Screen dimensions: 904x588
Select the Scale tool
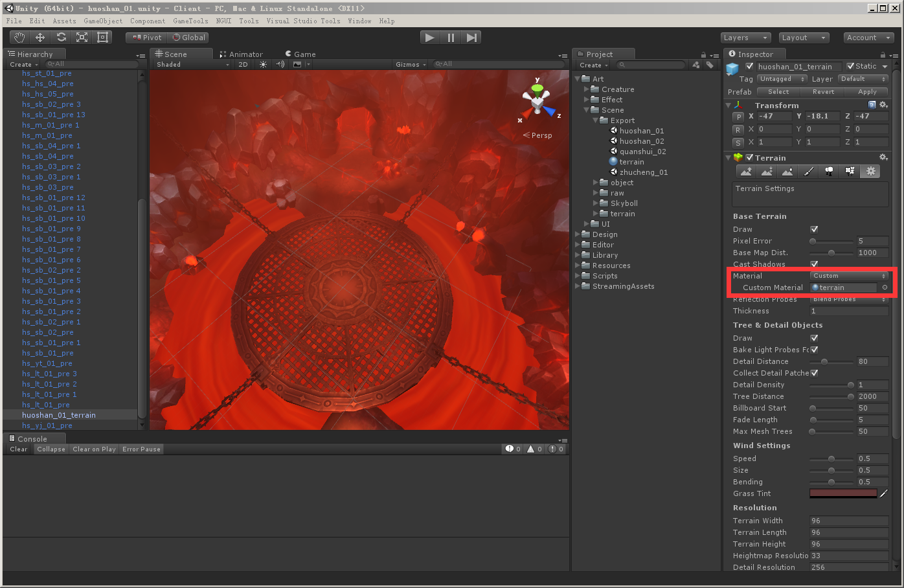click(82, 38)
